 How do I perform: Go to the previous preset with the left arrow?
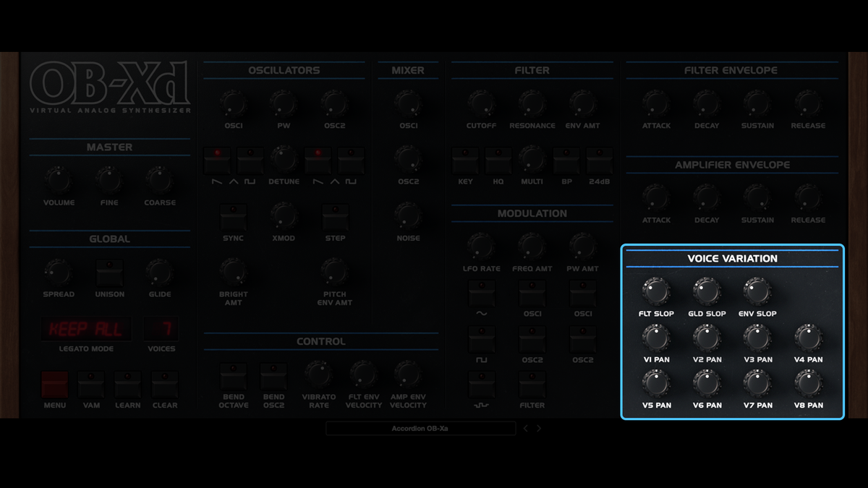pos(525,428)
